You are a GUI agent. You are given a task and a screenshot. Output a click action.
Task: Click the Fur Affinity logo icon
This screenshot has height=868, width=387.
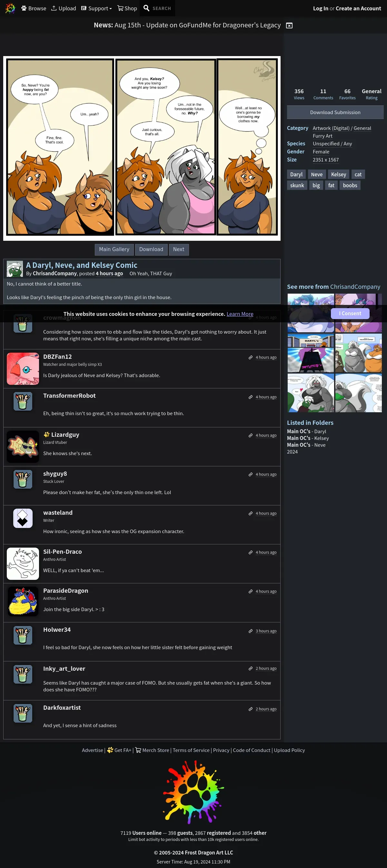click(x=10, y=8)
